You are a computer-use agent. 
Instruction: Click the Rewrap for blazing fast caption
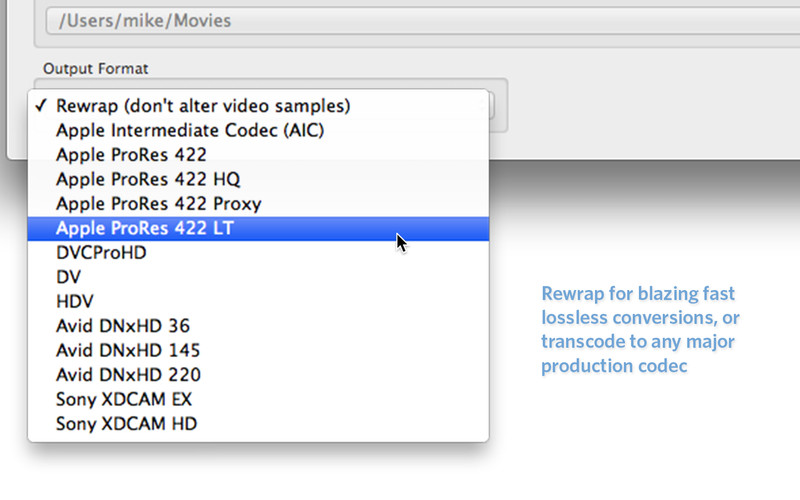tap(638, 294)
